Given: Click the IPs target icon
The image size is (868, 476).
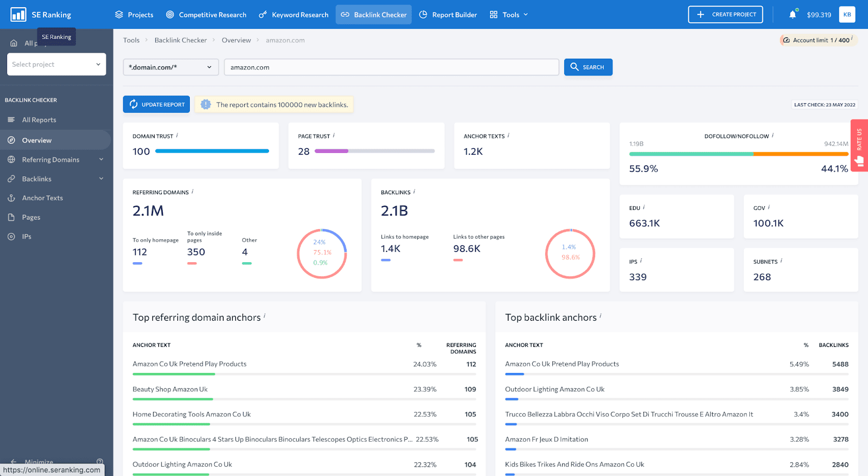Looking at the screenshot, I should click(11, 237).
